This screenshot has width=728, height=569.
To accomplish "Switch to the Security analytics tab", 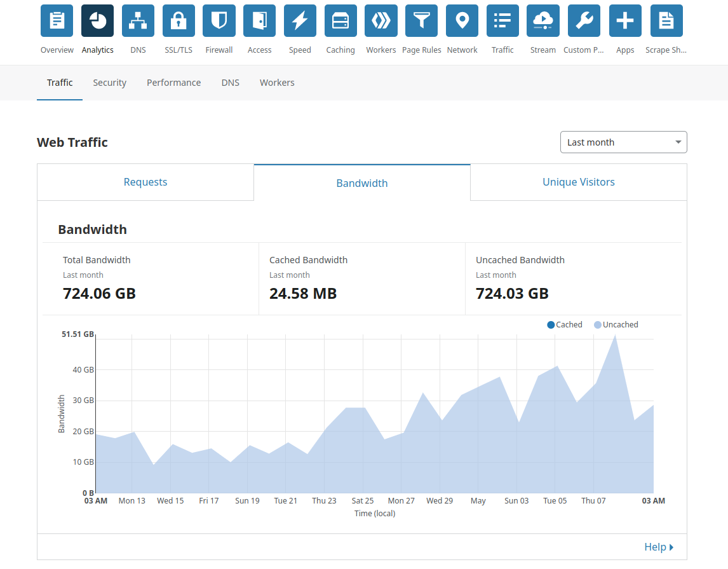I will 109,83.
